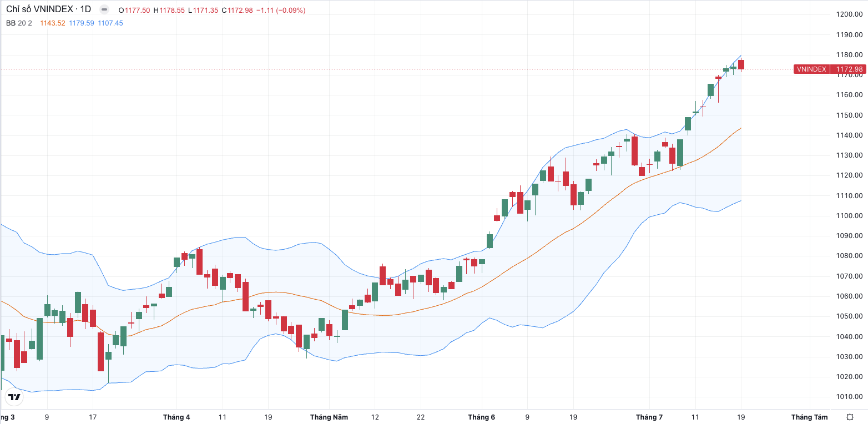The width and height of the screenshot is (868, 424).
Task: Open the BB 20 2 indicator legend
Action: pyautogui.click(x=19, y=23)
